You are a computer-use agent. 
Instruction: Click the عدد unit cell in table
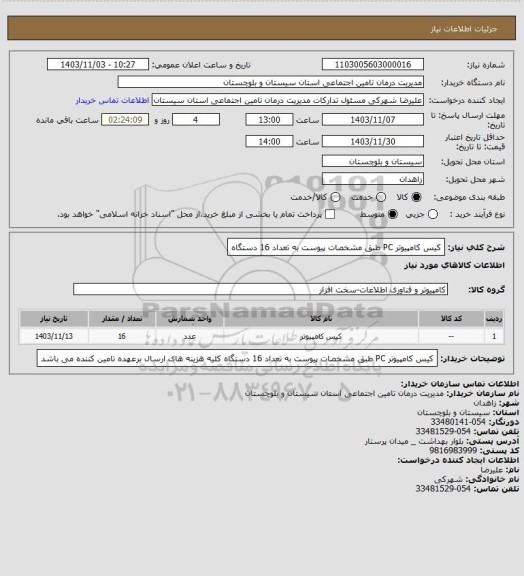pyautogui.click(x=190, y=336)
